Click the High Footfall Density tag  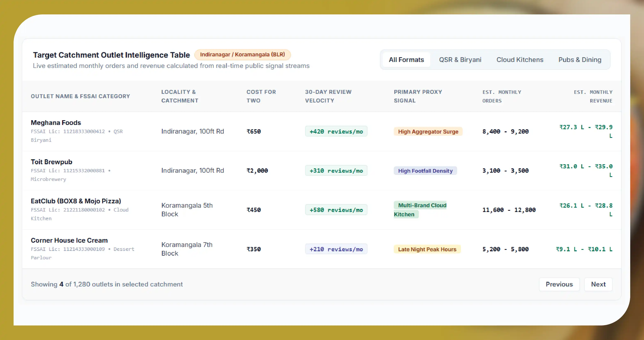click(x=425, y=171)
